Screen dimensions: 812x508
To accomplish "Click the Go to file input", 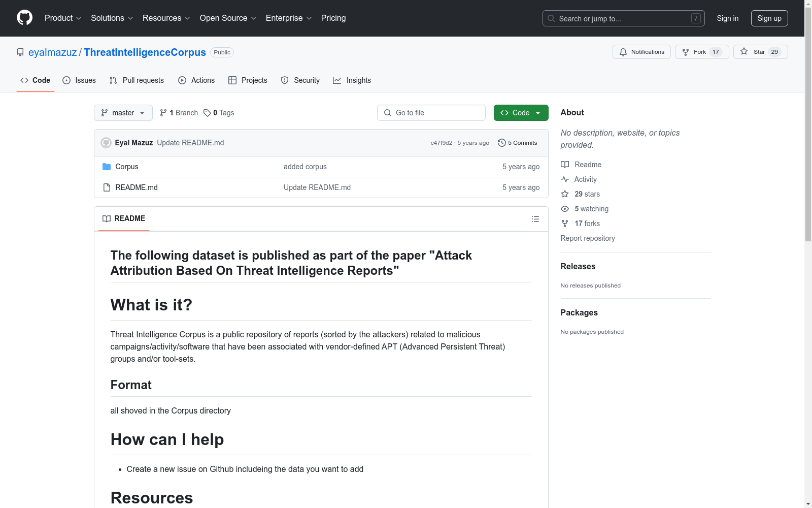I will [431, 113].
